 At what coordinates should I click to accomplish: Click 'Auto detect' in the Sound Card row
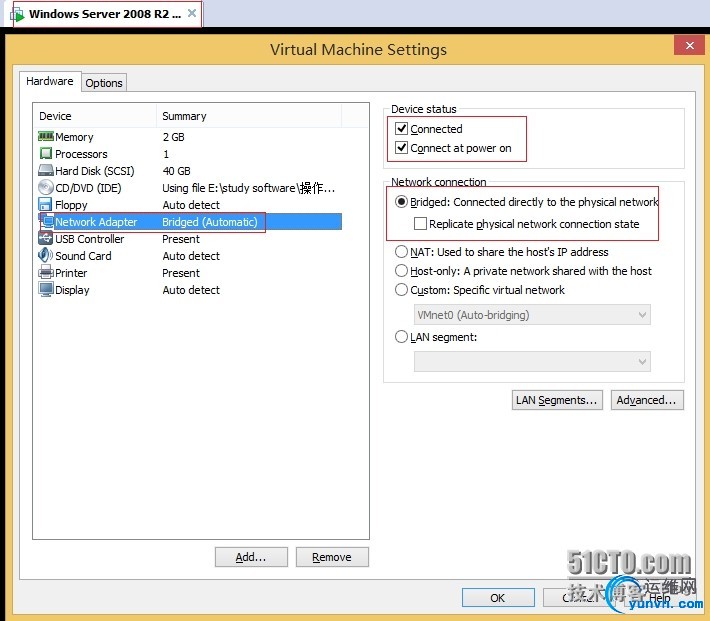(191, 256)
